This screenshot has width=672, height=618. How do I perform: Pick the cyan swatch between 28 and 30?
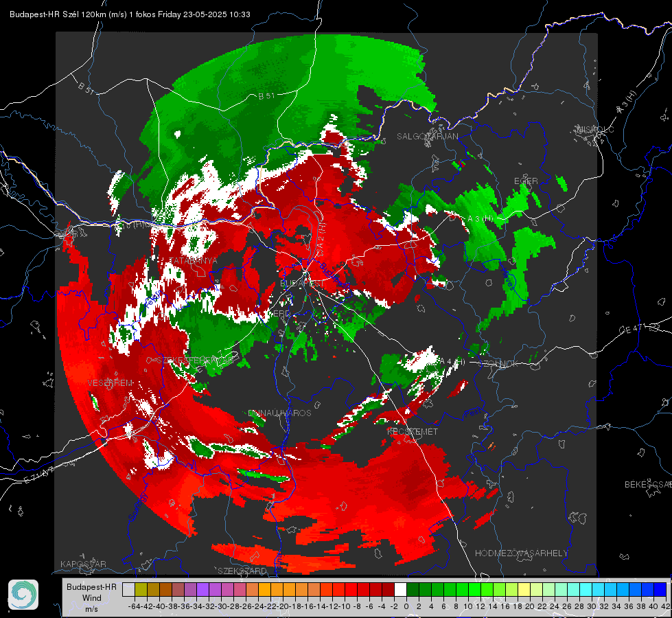pos(586,590)
